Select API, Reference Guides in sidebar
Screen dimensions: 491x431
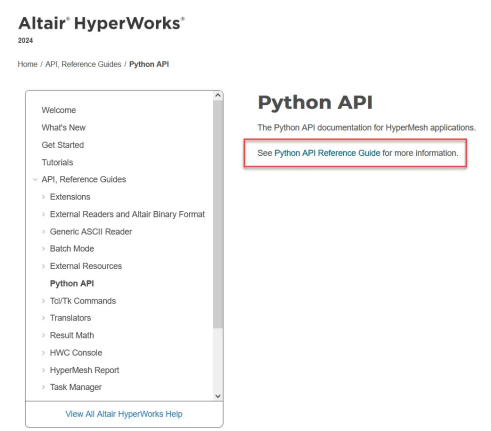(x=84, y=179)
